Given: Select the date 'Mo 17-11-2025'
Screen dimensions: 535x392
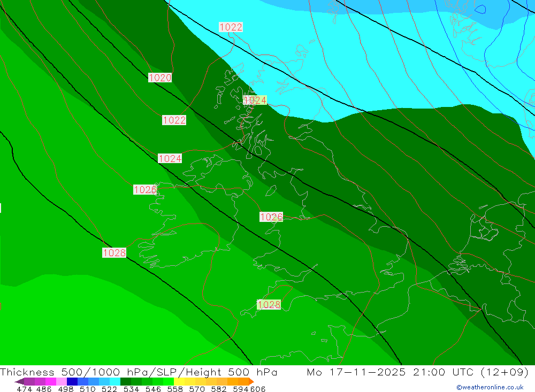Looking at the screenshot, I should point(356,372).
